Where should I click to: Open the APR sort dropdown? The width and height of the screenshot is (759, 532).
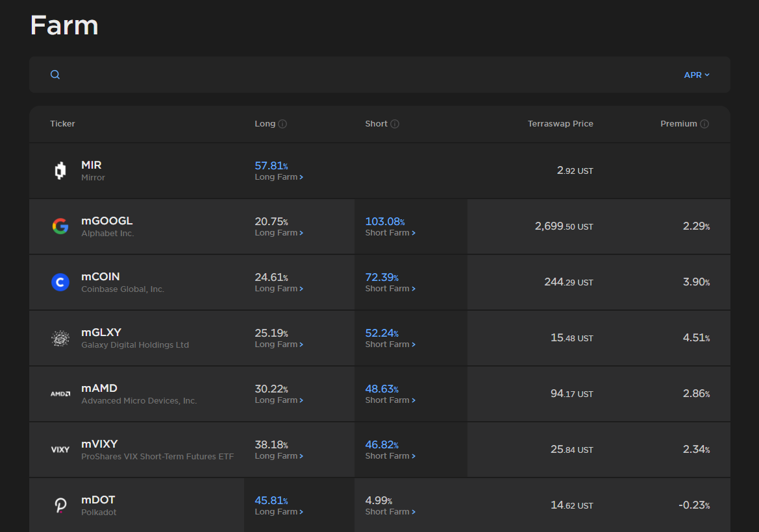tap(697, 75)
